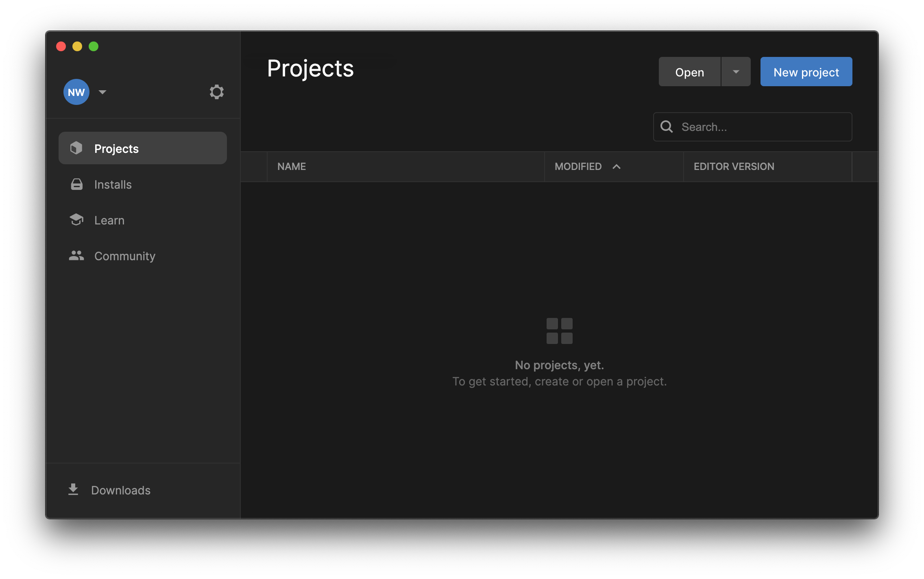
Task: Click the Installs icon in sidebar
Action: (77, 184)
